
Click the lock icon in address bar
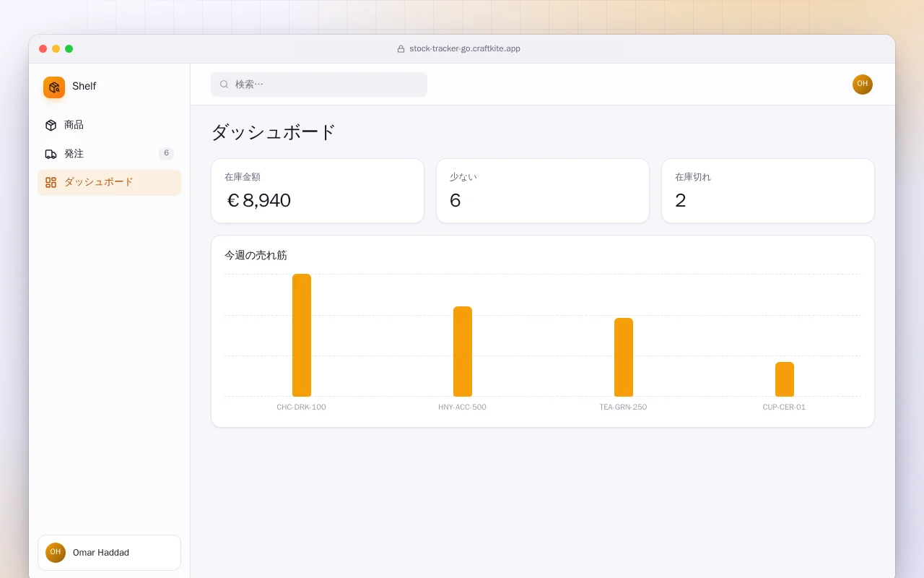click(x=401, y=49)
